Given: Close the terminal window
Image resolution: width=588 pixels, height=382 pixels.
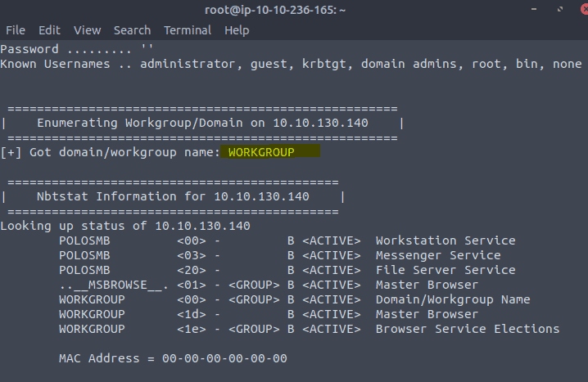Looking at the screenshot, I should pos(584,9).
